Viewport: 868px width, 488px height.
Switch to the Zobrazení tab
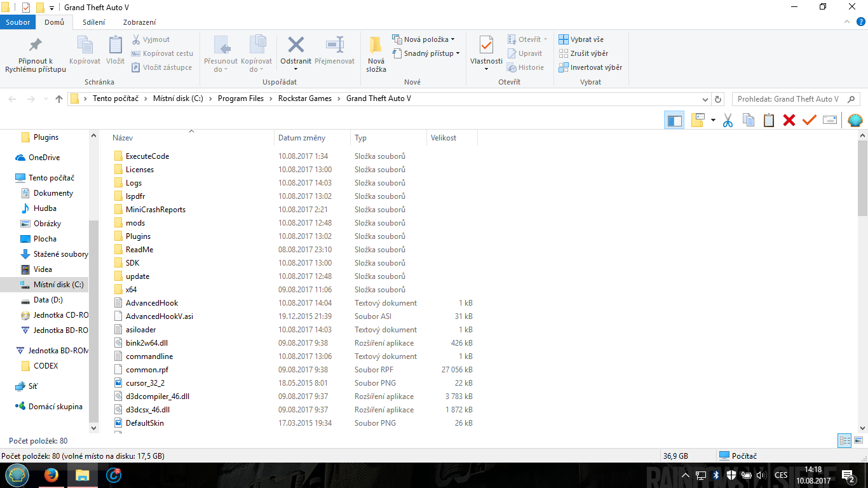tap(140, 22)
